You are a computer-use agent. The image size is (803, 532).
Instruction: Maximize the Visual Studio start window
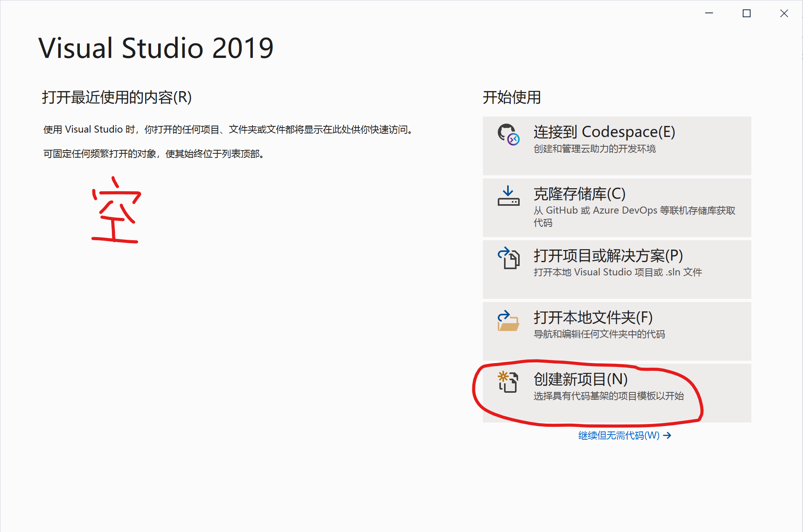tap(746, 13)
